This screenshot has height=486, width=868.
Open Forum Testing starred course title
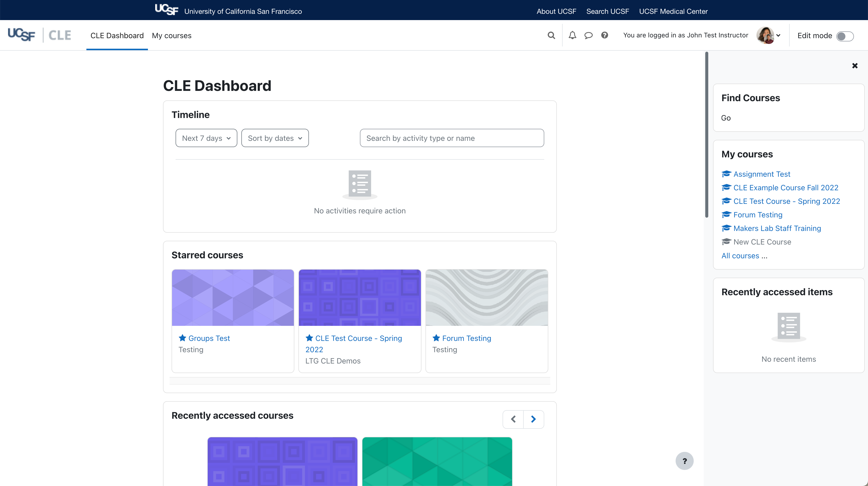466,338
